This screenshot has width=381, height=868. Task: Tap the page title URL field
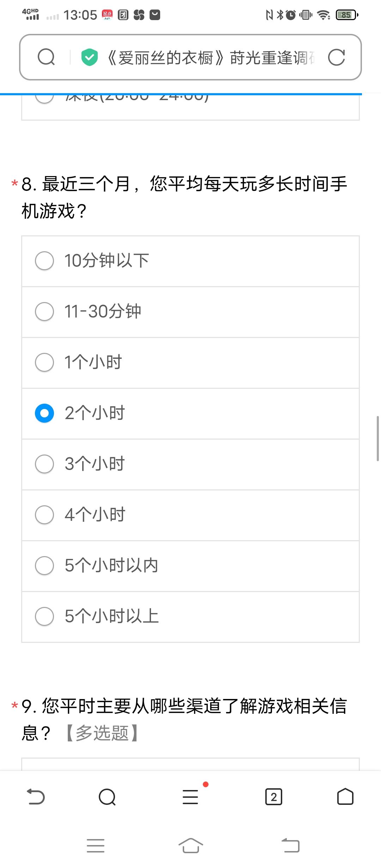click(x=211, y=58)
